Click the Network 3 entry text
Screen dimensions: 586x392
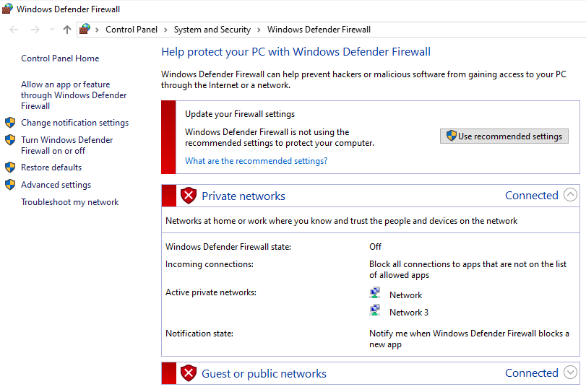[x=409, y=313]
